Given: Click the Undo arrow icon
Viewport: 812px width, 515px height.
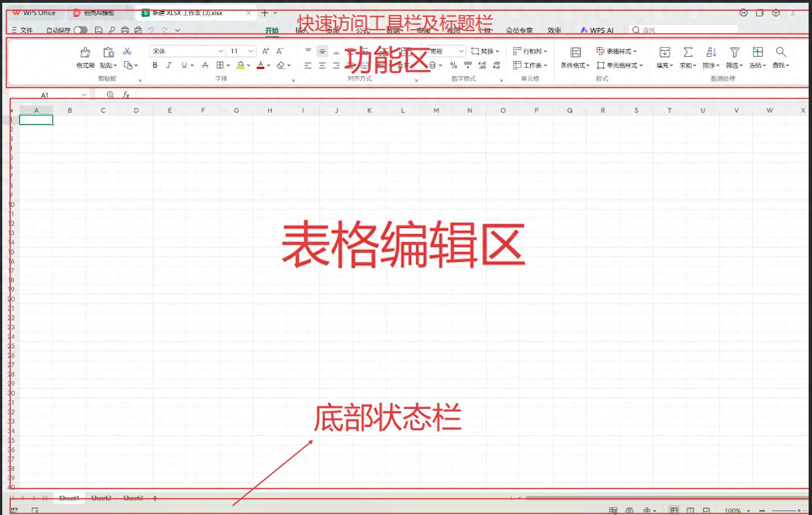Looking at the screenshot, I should point(152,30).
